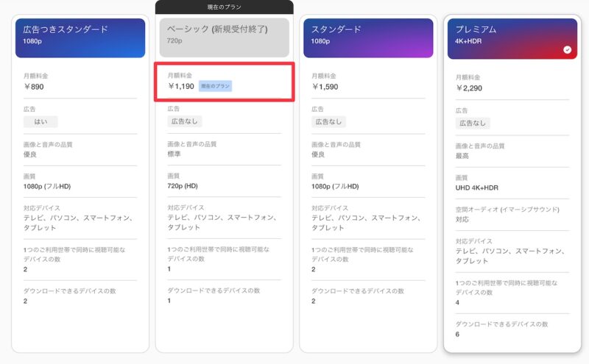Click the はい ads badge

click(x=40, y=121)
